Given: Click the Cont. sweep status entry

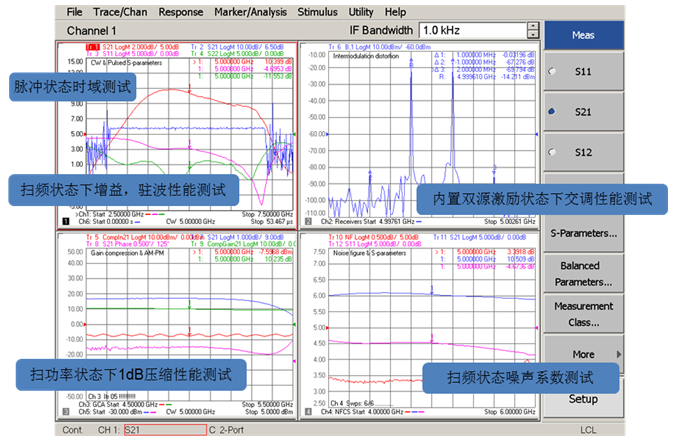Looking at the screenshot, I should coord(73,430).
